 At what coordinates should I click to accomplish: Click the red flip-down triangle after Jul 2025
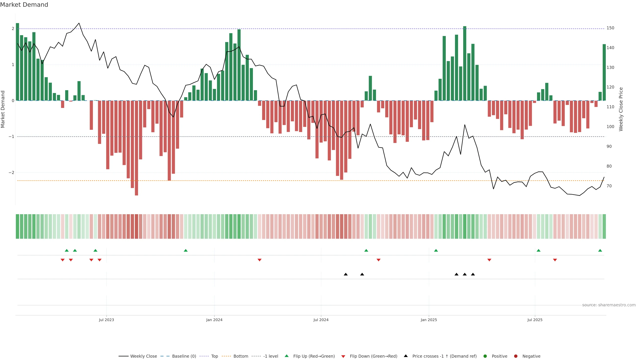click(555, 260)
